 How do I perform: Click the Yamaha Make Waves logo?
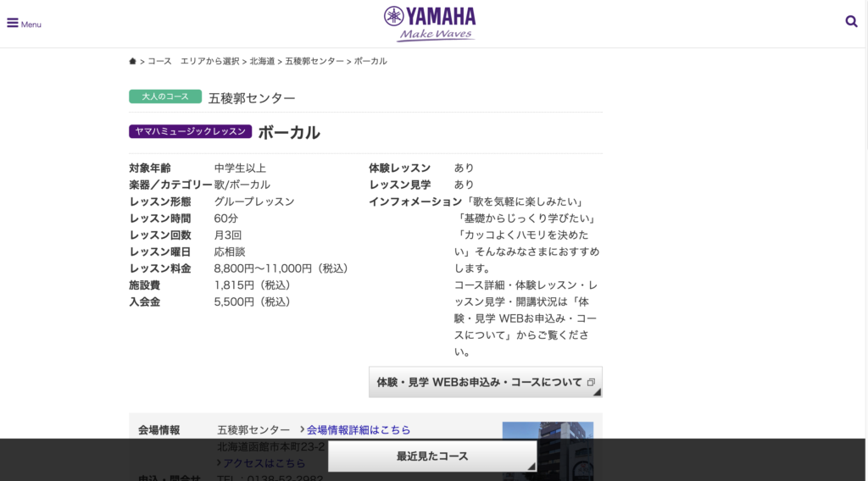click(430, 24)
